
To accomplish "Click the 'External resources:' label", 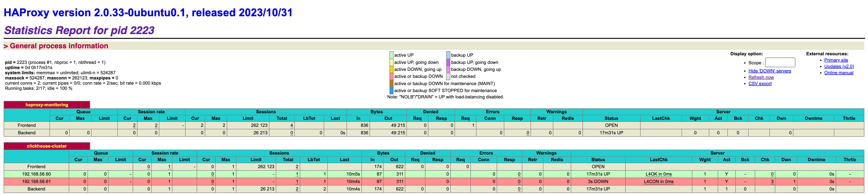I will tap(827, 54).
